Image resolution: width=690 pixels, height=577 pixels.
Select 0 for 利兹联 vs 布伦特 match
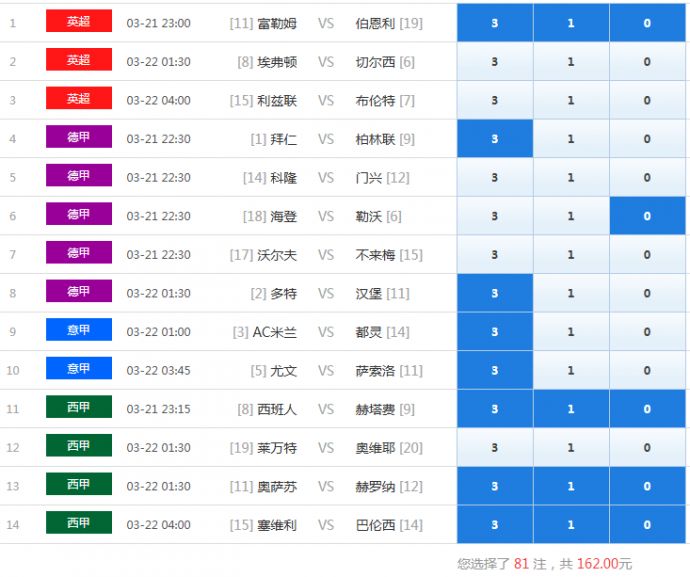tap(647, 100)
